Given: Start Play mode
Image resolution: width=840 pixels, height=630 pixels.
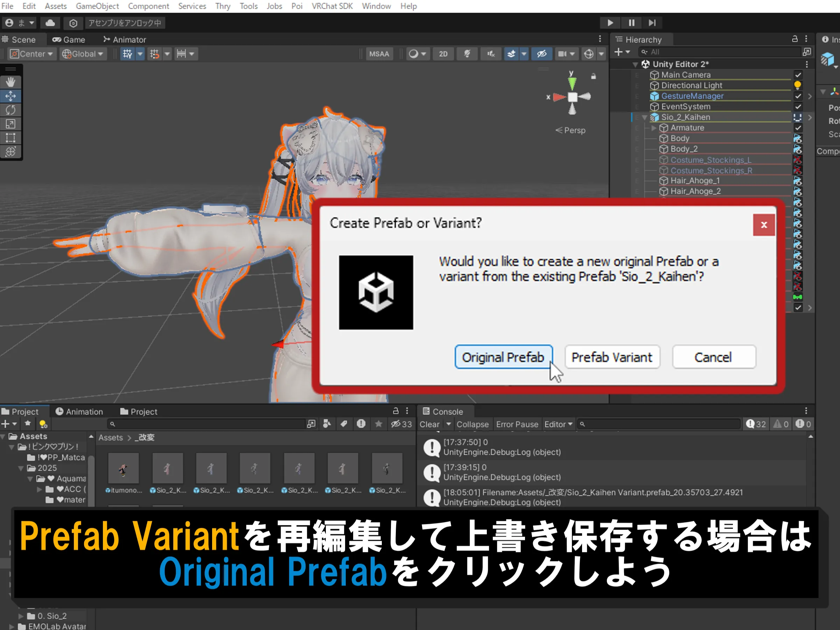Looking at the screenshot, I should point(610,23).
